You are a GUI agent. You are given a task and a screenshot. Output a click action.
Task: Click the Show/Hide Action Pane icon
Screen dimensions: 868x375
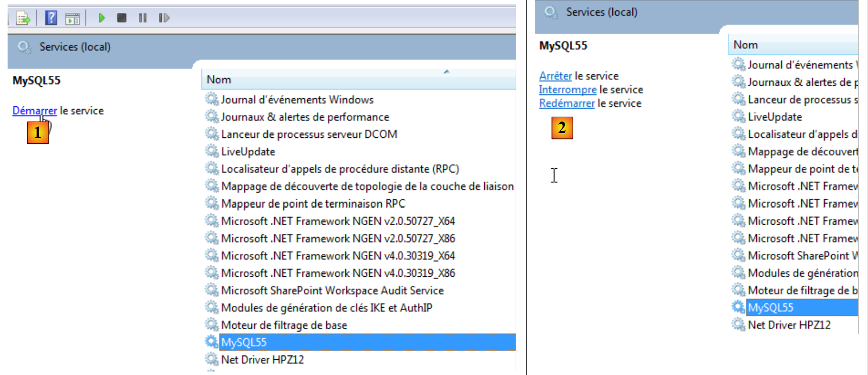coord(72,18)
